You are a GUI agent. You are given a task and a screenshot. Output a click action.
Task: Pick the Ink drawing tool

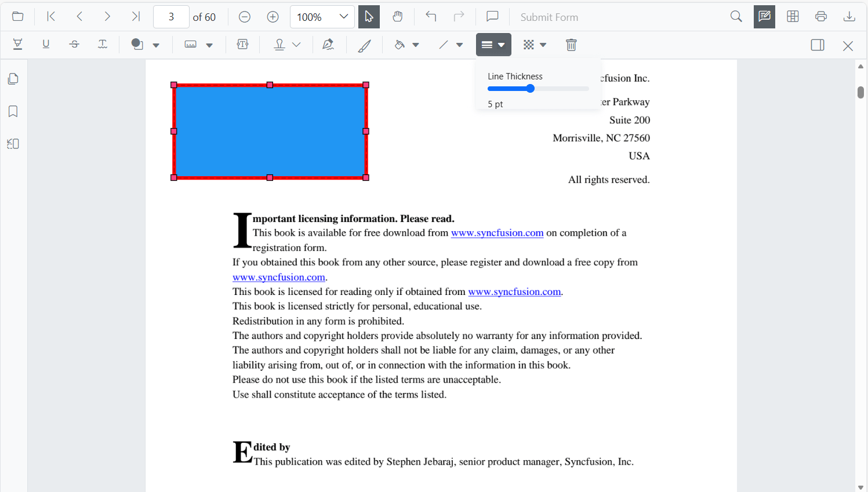coord(364,44)
